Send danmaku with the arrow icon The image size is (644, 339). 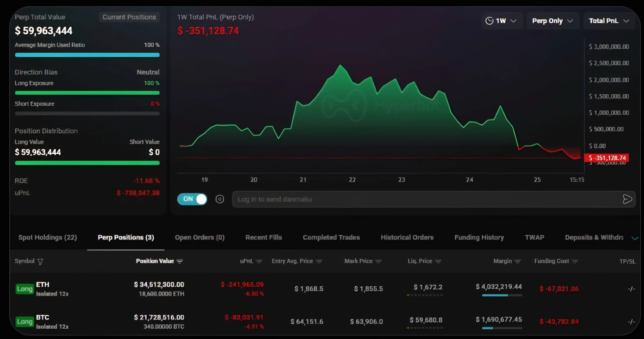(x=627, y=199)
